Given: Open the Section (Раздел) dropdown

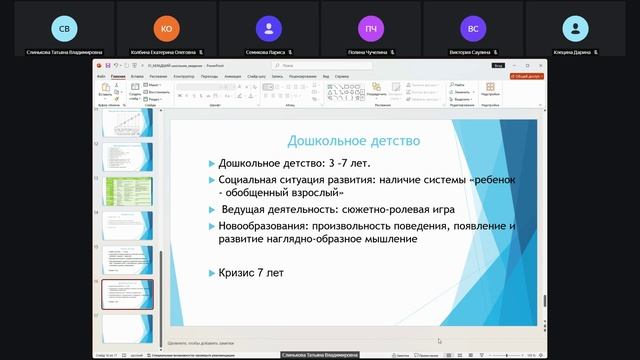Looking at the screenshot, I should [x=153, y=99].
